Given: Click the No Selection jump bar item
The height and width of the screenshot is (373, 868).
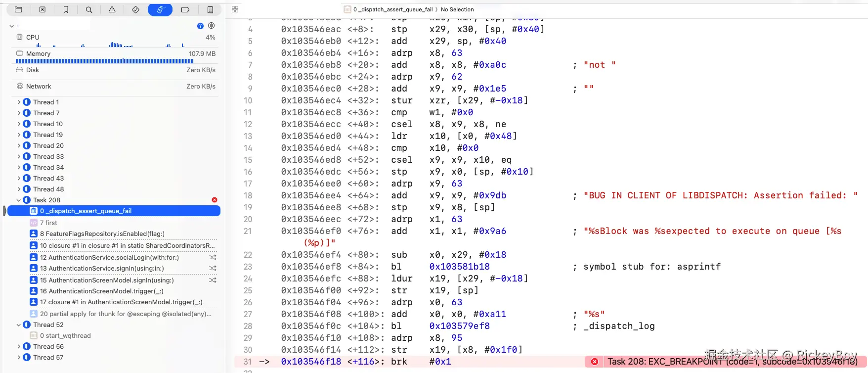Looking at the screenshot, I should [x=457, y=9].
